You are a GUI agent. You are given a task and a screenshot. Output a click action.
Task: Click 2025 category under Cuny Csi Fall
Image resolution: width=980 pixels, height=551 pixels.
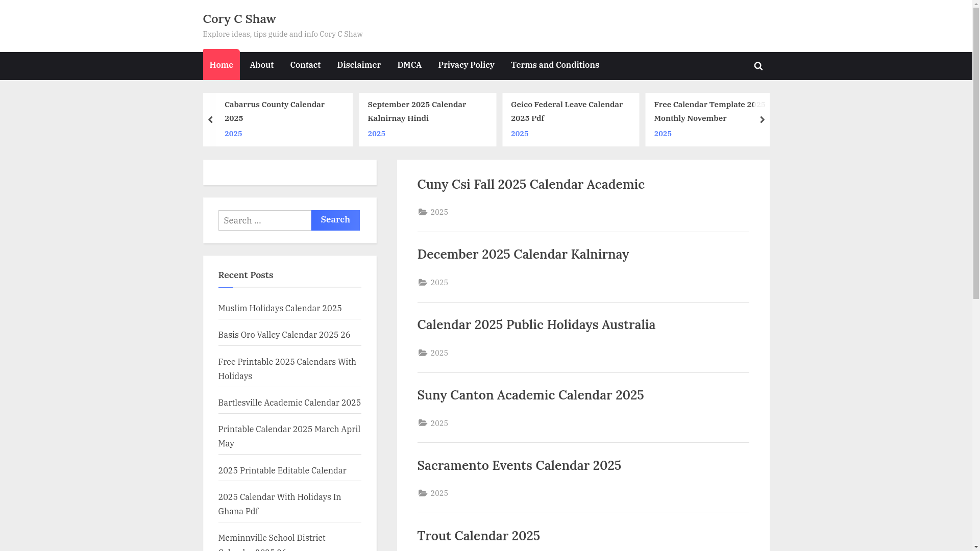point(439,212)
